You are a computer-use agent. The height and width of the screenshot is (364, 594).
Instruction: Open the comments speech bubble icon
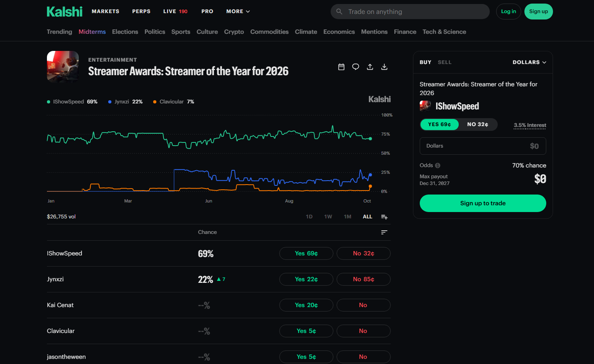356,67
